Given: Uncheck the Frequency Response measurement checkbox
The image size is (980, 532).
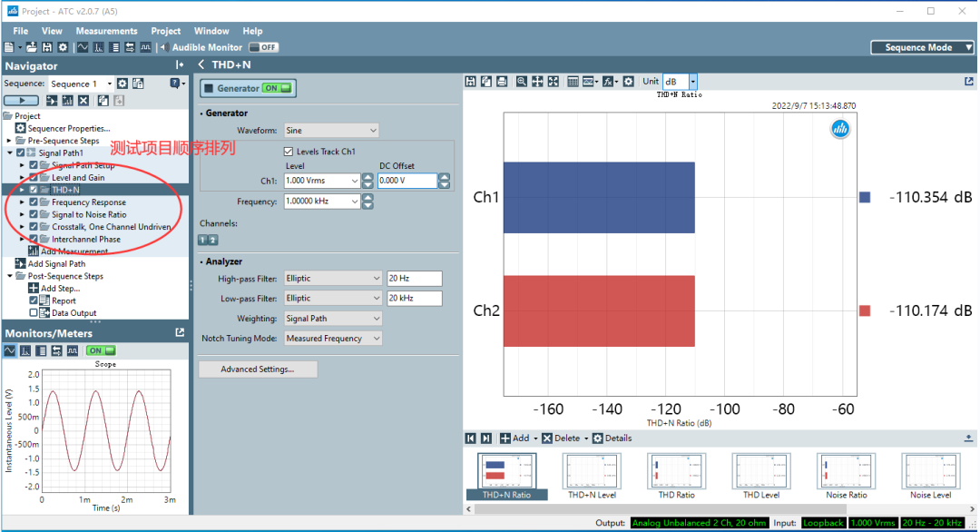Looking at the screenshot, I should (x=34, y=202).
